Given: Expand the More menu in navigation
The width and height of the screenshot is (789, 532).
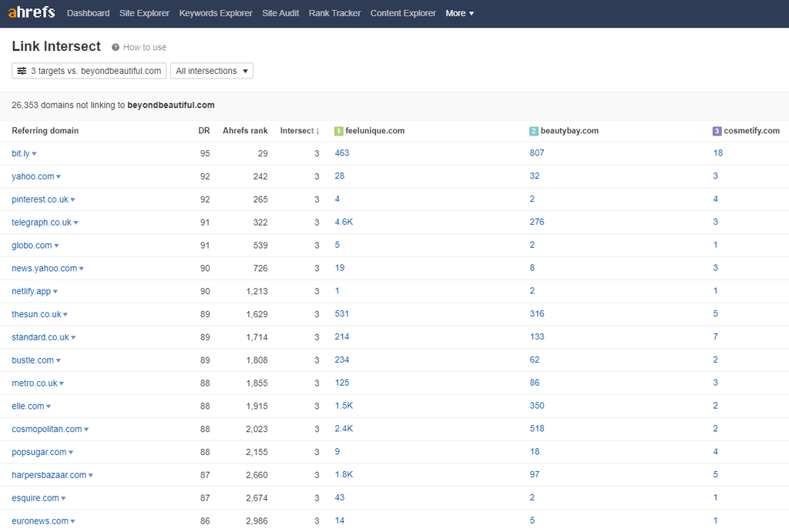Looking at the screenshot, I should [459, 13].
